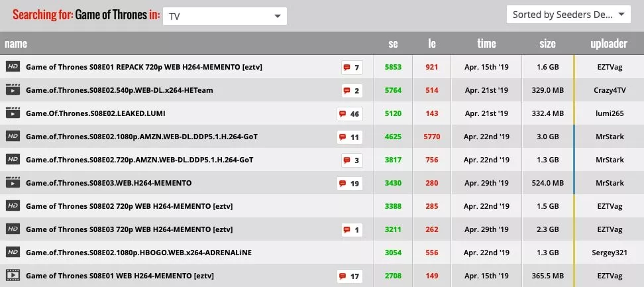Open the S08E02.1080p.HBOGO ADRENALiNE torrent link

(138, 253)
